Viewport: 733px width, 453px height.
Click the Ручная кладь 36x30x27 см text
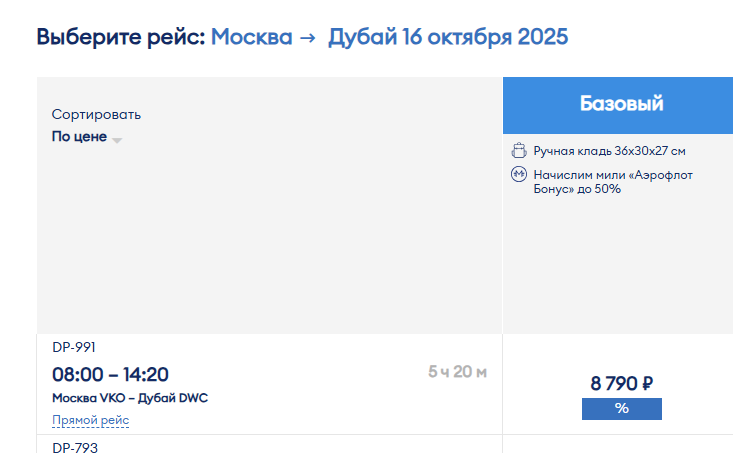(x=609, y=151)
